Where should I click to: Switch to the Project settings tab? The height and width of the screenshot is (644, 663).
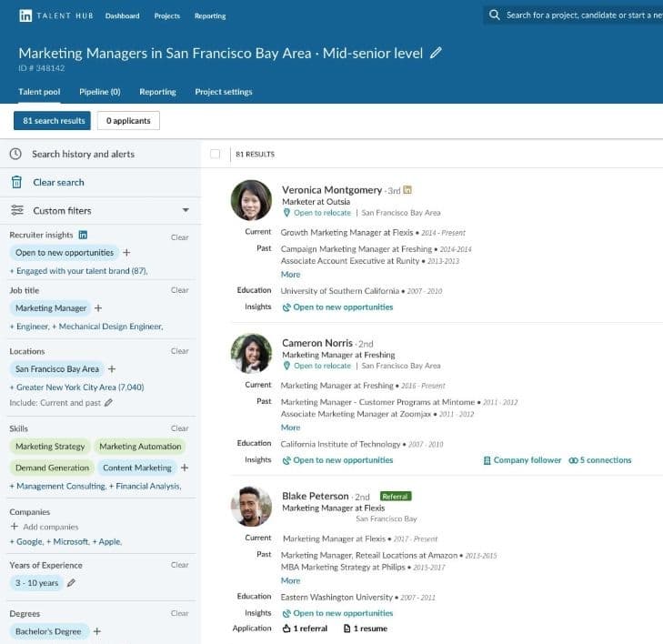224,92
